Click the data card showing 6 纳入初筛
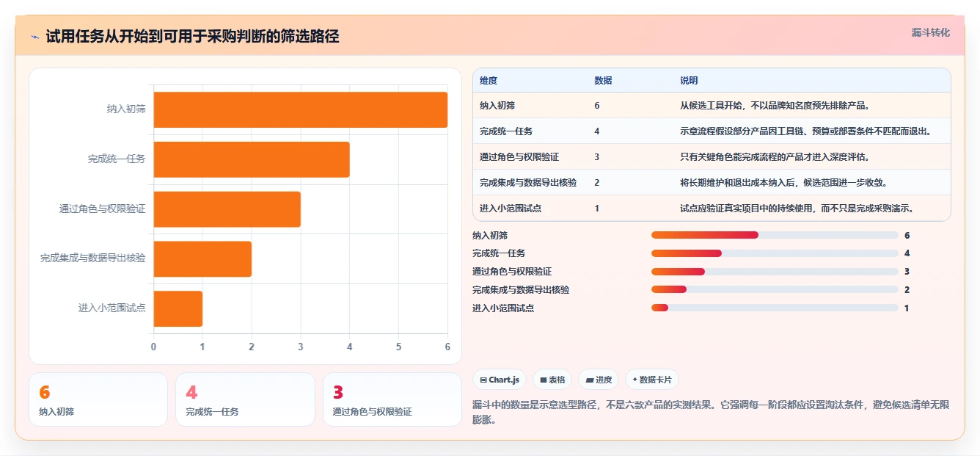 click(x=98, y=399)
